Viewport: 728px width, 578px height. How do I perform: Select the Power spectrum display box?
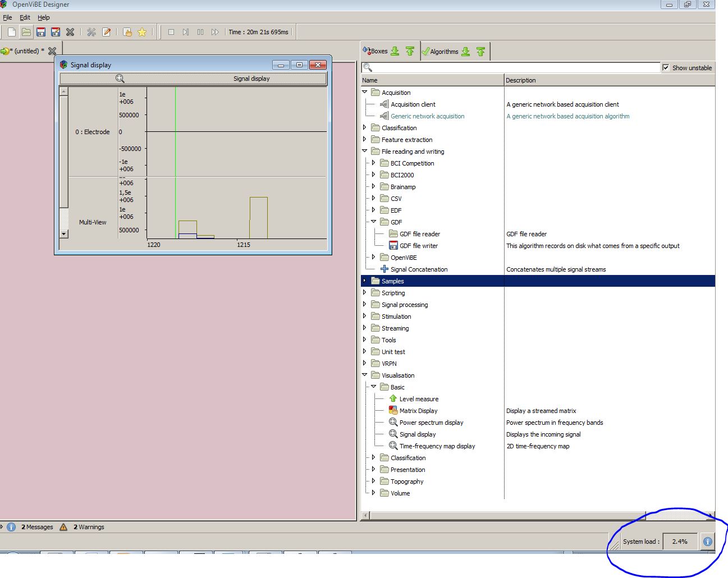pyautogui.click(x=431, y=423)
